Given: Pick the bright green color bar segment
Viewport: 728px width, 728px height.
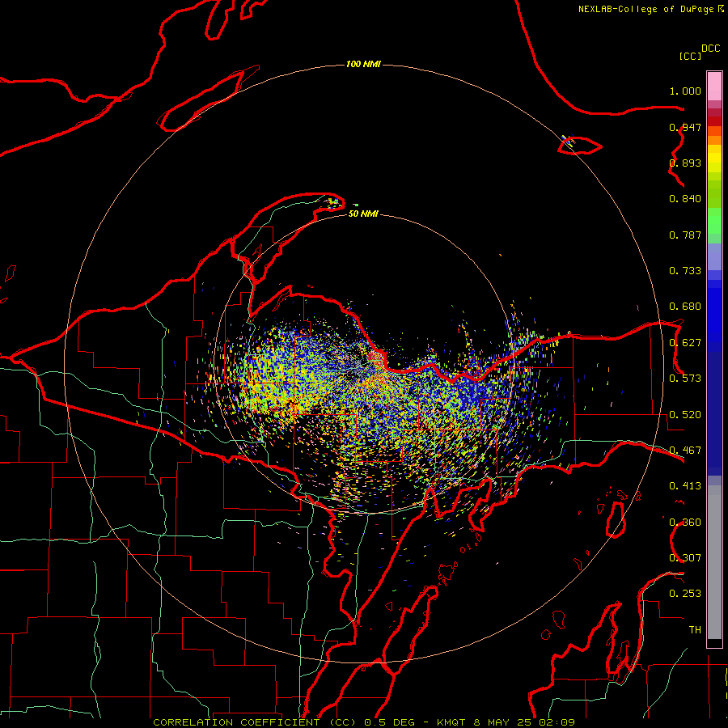Looking at the screenshot, I should [714, 221].
